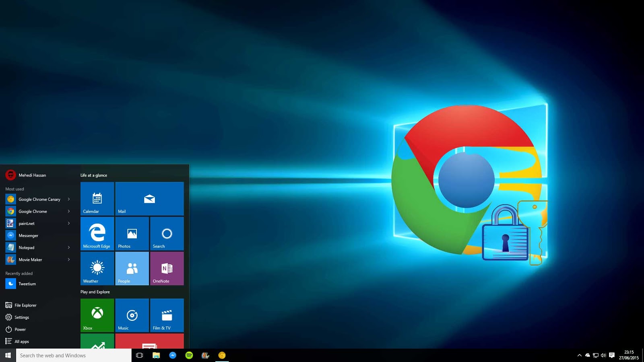The width and height of the screenshot is (644, 362).
Task: Expand Movie Maker jump list arrow
Action: point(69,259)
